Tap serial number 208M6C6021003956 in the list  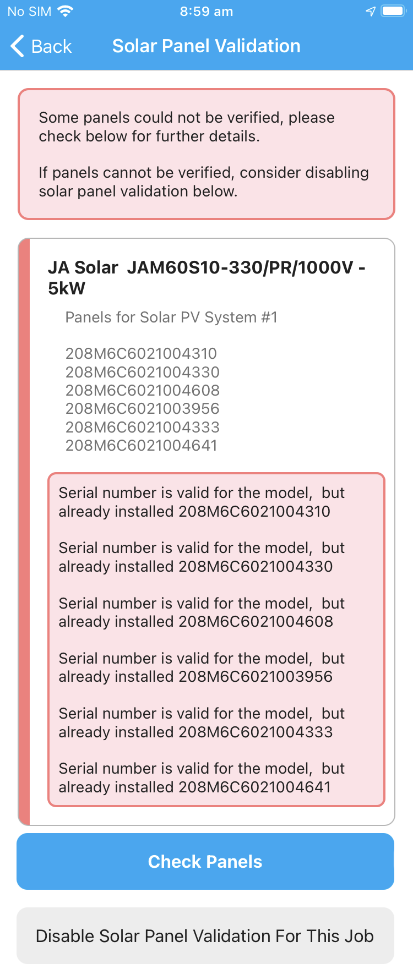tap(142, 408)
